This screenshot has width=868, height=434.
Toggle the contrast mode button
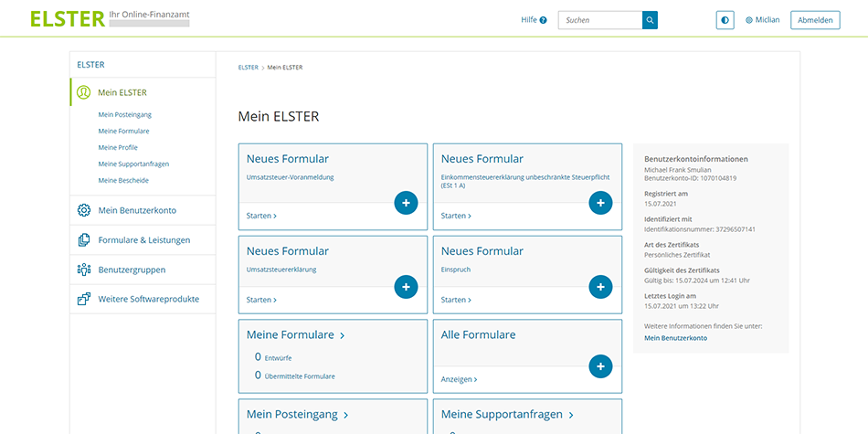pos(725,20)
